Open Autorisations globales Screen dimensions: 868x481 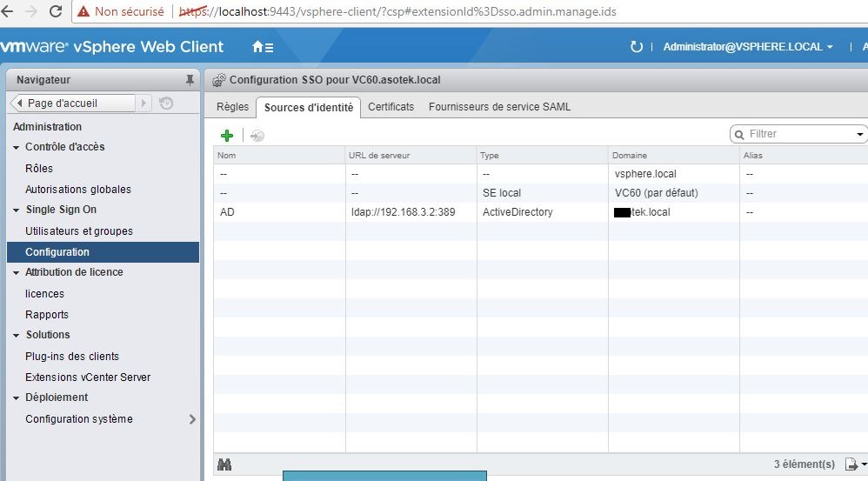[78, 190]
